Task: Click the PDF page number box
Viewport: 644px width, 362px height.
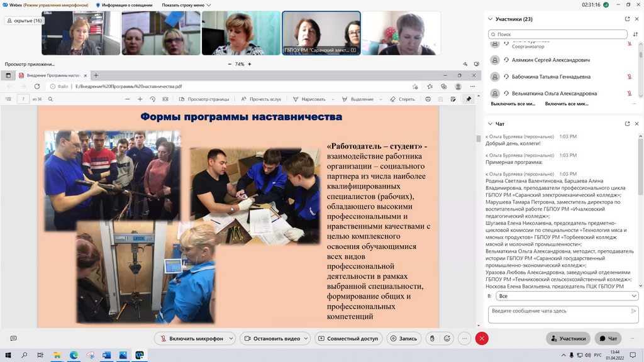Action: click(23, 99)
